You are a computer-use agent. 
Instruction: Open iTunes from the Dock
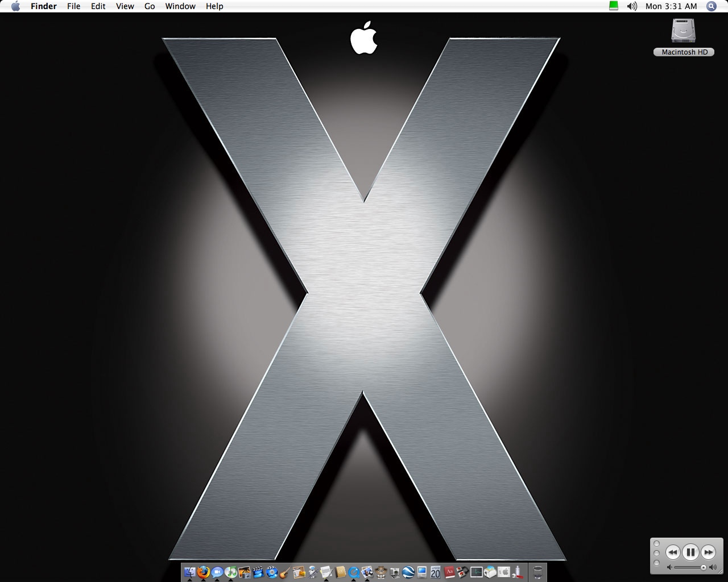[x=230, y=572]
